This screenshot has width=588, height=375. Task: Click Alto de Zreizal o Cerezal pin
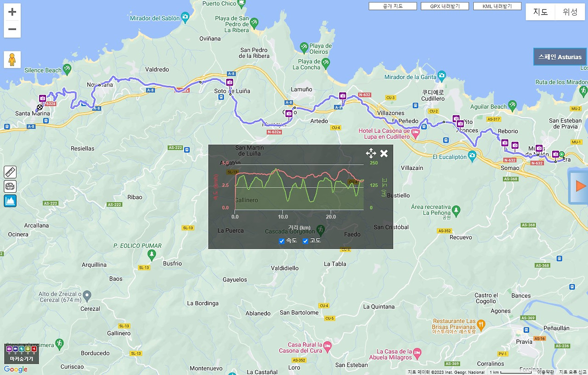coord(87,295)
